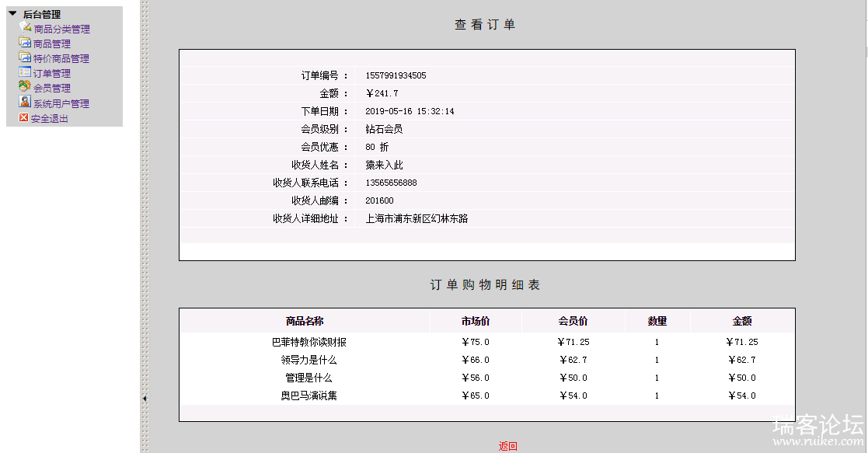Screen dimensions: 868x453
Task: Click the red 安全退出 X icon
Action: (x=23, y=117)
